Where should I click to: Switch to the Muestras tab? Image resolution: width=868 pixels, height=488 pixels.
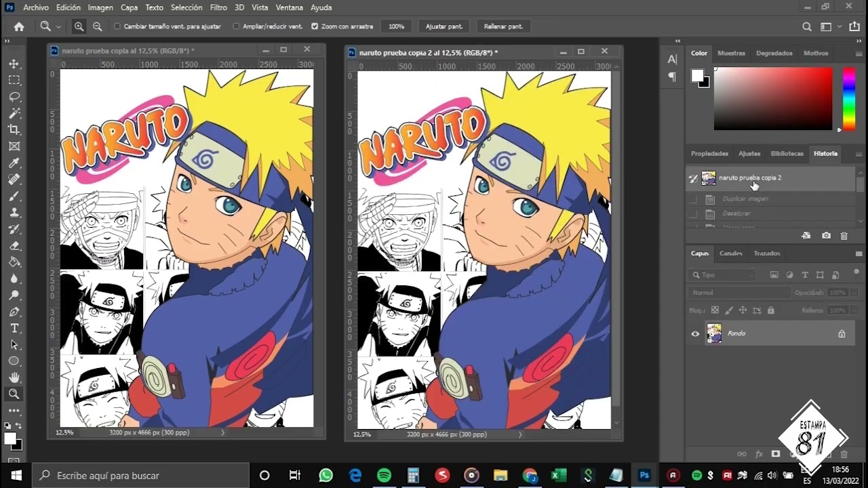[x=731, y=53]
